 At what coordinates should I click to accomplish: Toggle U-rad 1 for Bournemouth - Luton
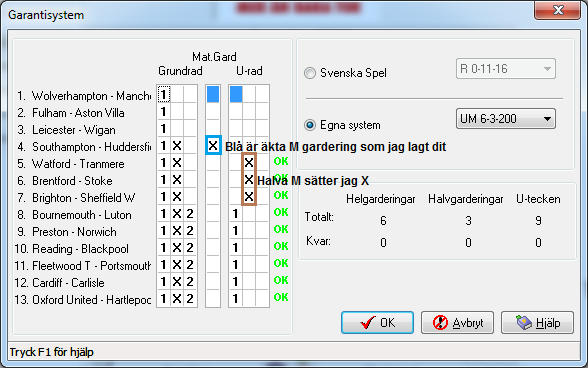(236, 214)
